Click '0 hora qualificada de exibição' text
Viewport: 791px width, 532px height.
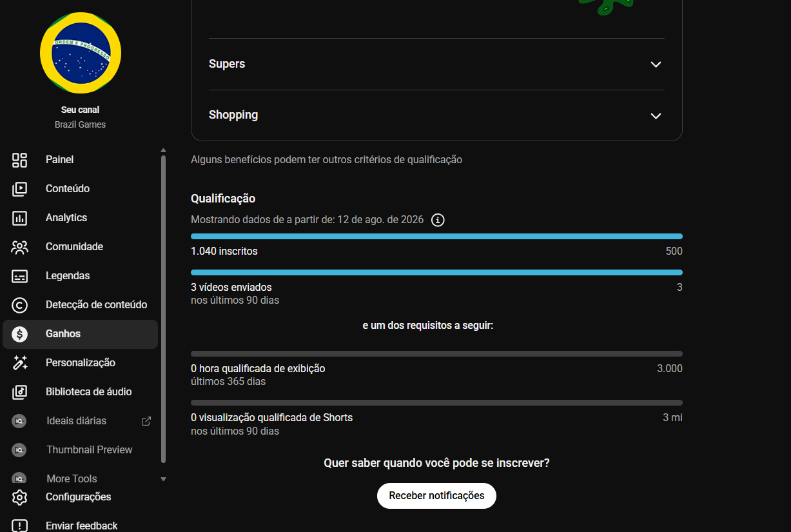pos(258,369)
